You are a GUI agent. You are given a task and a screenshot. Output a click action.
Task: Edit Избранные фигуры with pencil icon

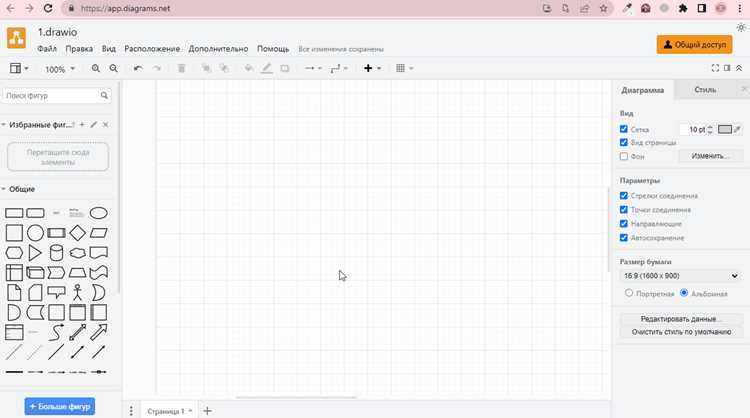click(x=94, y=124)
